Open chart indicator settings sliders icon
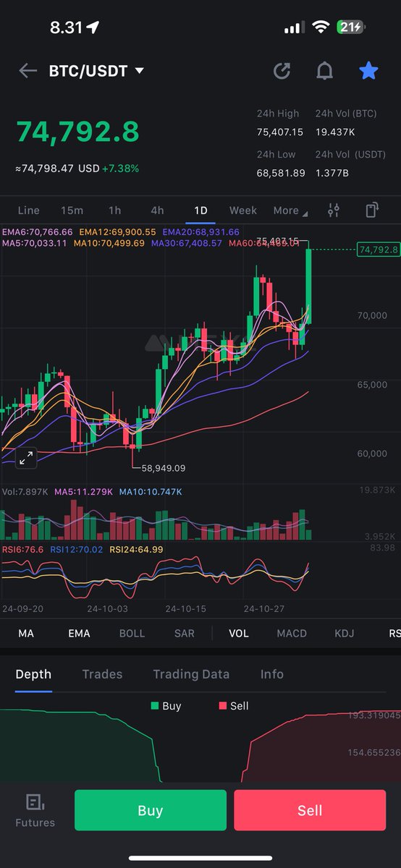401x868 pixels. pyautogui.click(x=333, y=210)
